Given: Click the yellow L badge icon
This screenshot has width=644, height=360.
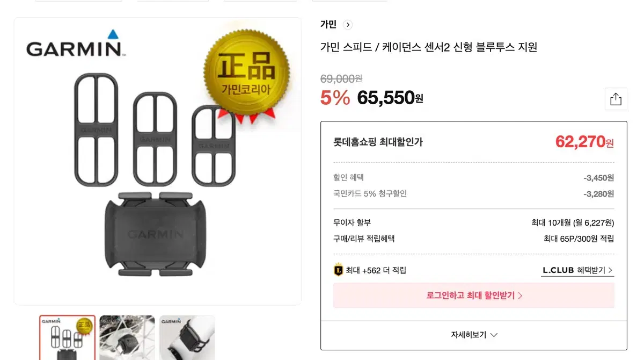Looking at the screenshot, I should [338, 270].
